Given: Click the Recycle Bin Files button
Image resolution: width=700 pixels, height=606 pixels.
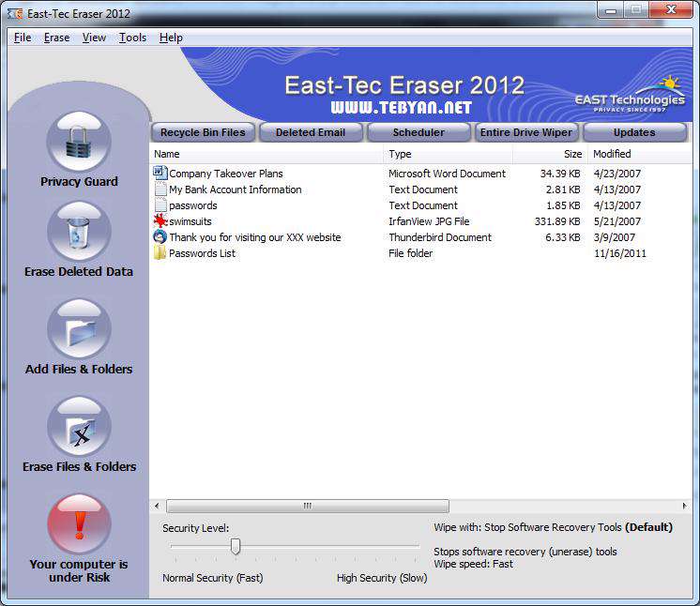Looking at the screenshot, I should [x=203, y=132].
